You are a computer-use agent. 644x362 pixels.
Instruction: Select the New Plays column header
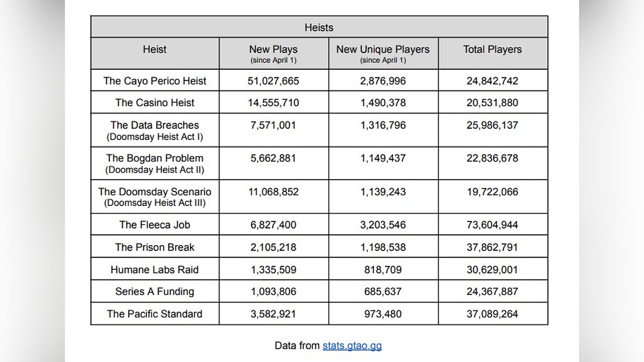[x=273, y=49]
